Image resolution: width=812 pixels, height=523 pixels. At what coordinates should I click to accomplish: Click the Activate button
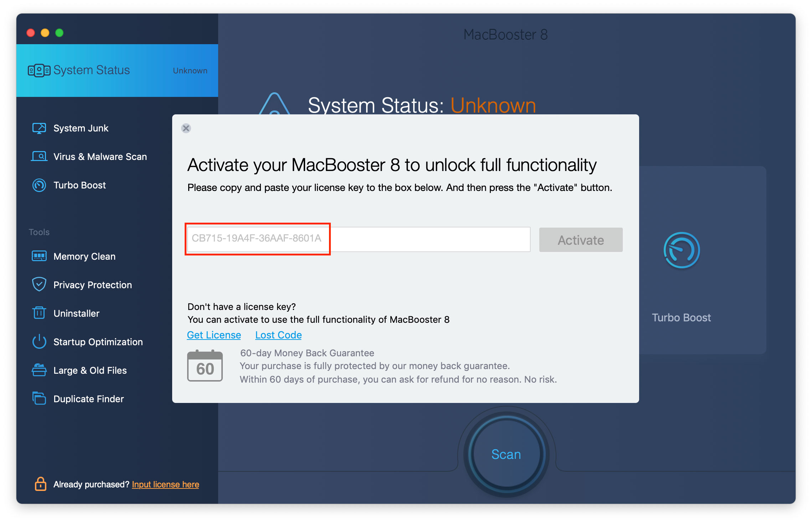581,239
